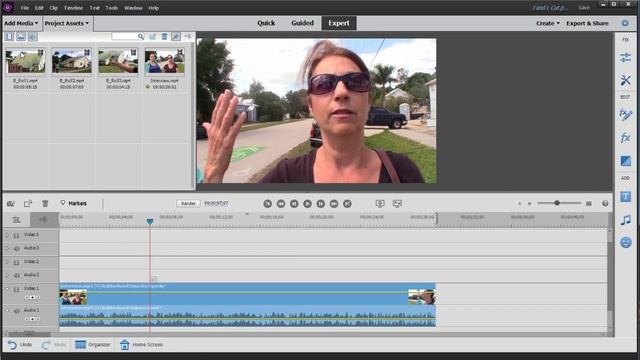Screen dimensions: 640x360
Task: Toggle Video 1 track output icon
Action: [x=16, y=289]
